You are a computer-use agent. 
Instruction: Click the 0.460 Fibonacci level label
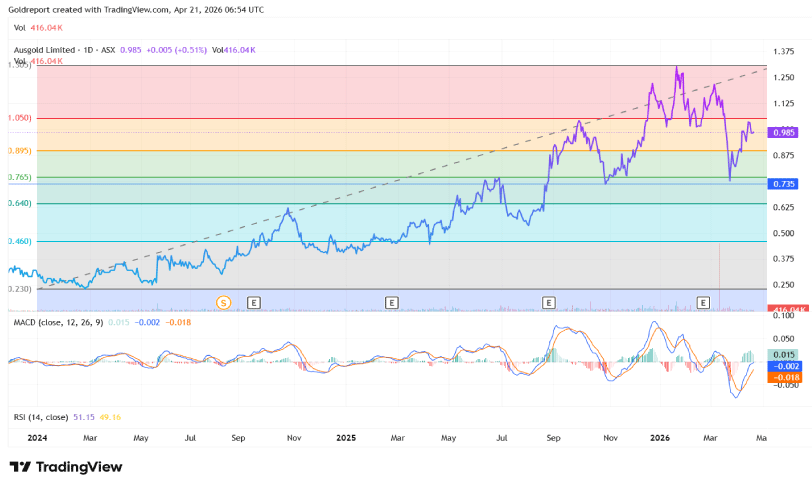(19, 241)
